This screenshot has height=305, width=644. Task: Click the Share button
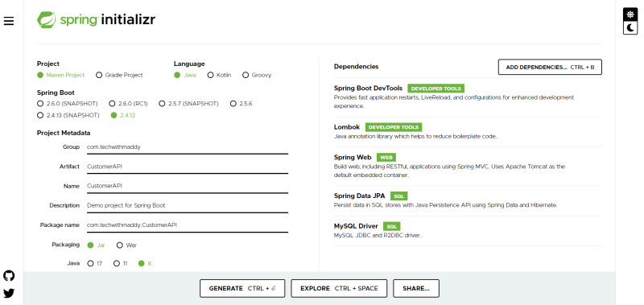(x=416, y=289)
